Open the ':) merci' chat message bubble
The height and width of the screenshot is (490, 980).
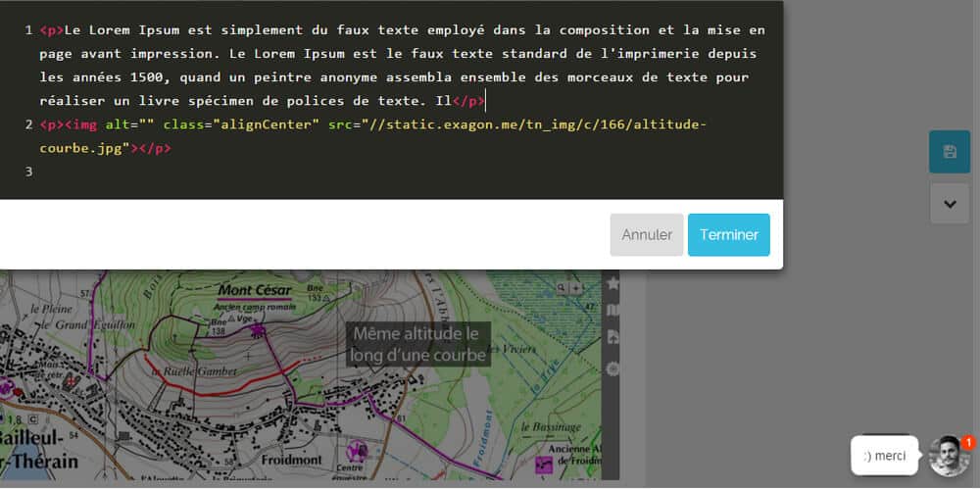[884, 457]
